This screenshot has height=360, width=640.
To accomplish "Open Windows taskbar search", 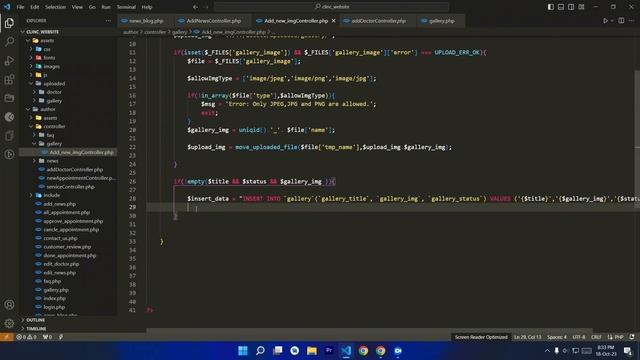I will (x=260, y=351).
